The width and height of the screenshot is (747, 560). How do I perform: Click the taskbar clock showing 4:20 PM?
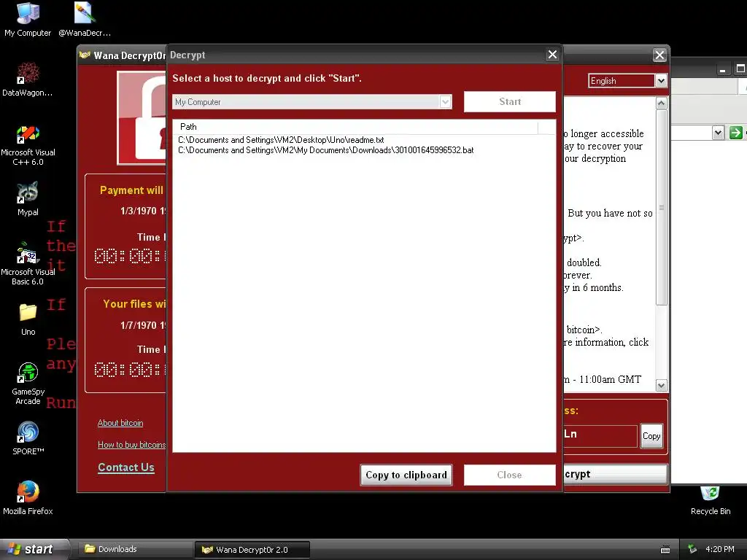[x=720, y=549]
